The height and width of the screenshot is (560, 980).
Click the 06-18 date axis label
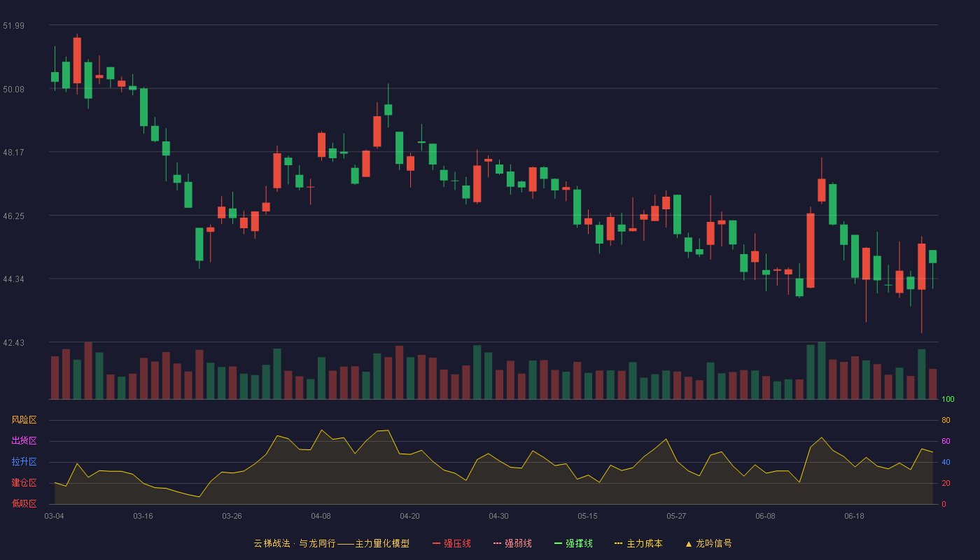click(x=854, y=516)
